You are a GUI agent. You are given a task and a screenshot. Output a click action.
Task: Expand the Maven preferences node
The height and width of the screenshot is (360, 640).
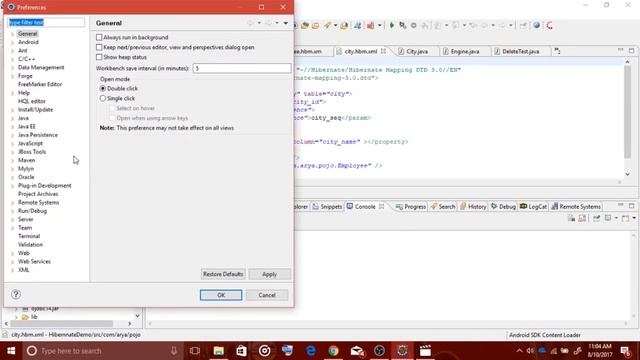pos(12,160)
